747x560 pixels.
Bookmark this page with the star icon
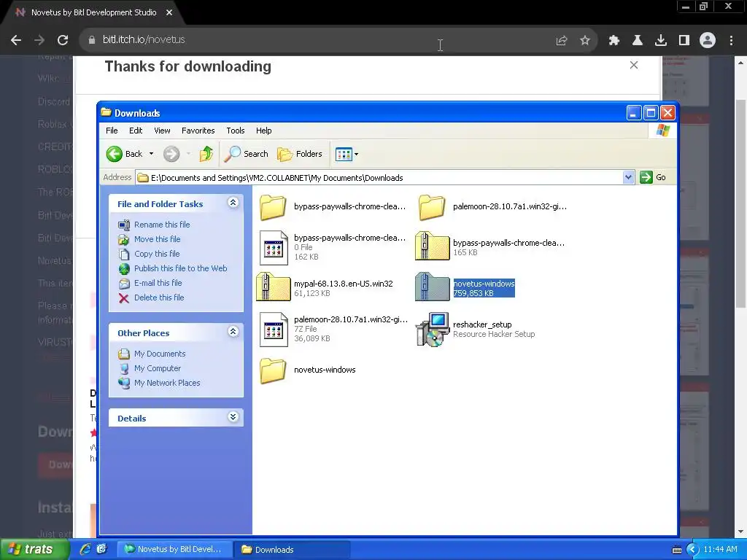tap(585, 41)
